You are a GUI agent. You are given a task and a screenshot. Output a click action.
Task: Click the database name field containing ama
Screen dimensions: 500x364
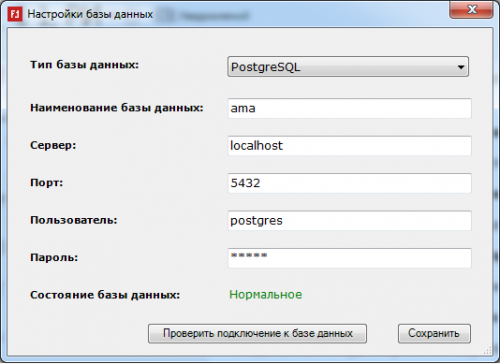click(x=349, y=108)
